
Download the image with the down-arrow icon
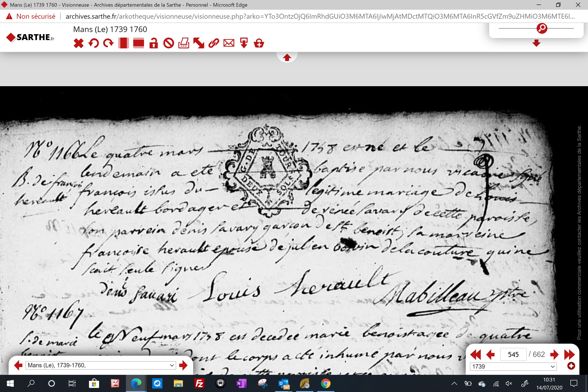tap(244, 43)
